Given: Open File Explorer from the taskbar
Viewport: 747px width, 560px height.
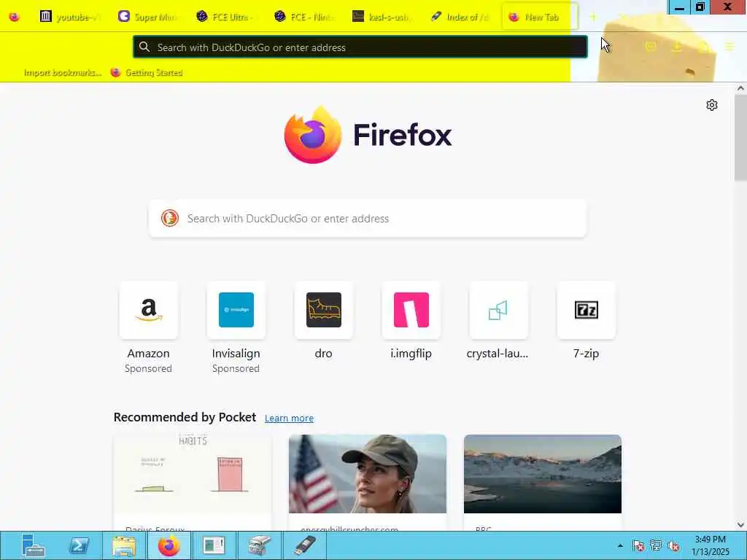Looking at the screenshot, I should click(x=124, y=545).
